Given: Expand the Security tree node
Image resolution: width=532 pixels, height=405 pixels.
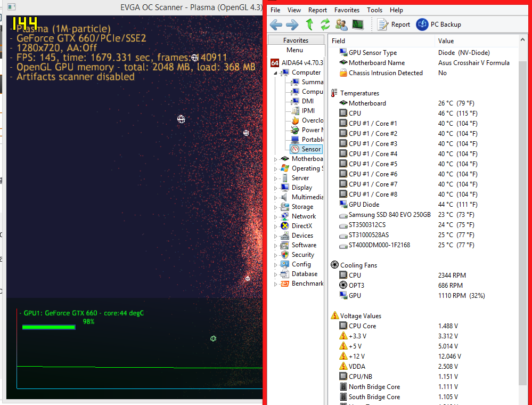Looking at the screenshot, I should [275, 255].
